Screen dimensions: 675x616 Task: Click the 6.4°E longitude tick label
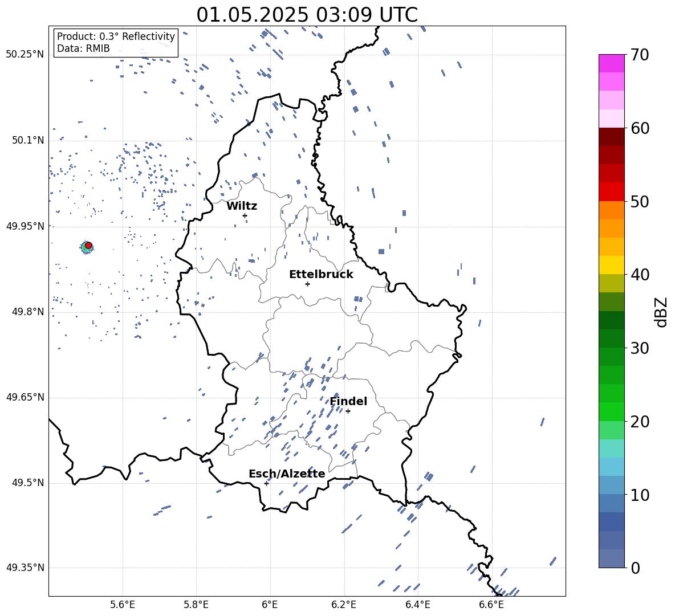point(417,605)
